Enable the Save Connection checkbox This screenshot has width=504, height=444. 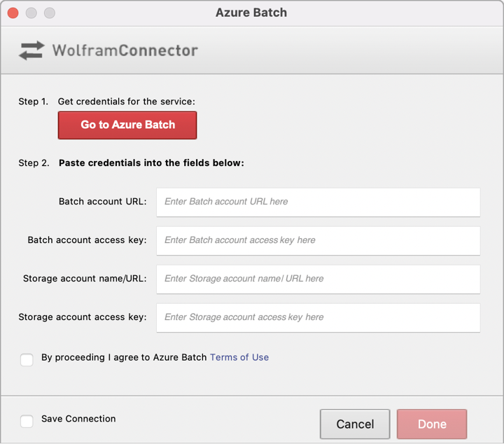(27, 421)
